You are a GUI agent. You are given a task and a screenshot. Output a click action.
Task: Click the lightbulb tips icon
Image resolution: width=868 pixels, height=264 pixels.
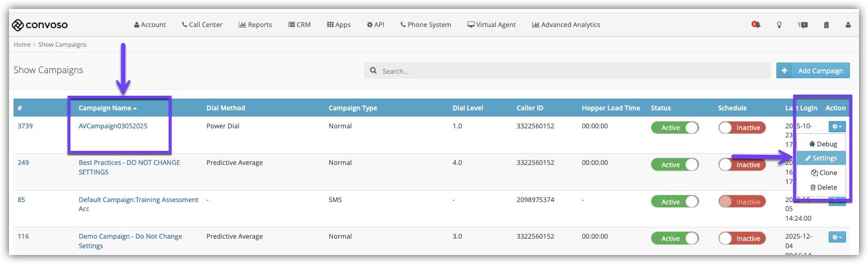(779, 25)
